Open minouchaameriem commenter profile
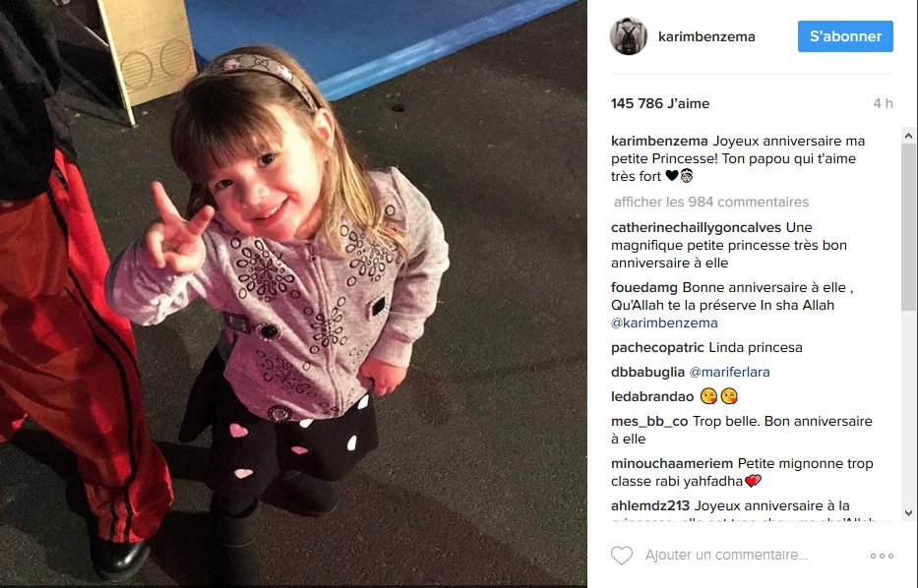The height and width of the screenshot is (588, 918). (x=672, y=463)
